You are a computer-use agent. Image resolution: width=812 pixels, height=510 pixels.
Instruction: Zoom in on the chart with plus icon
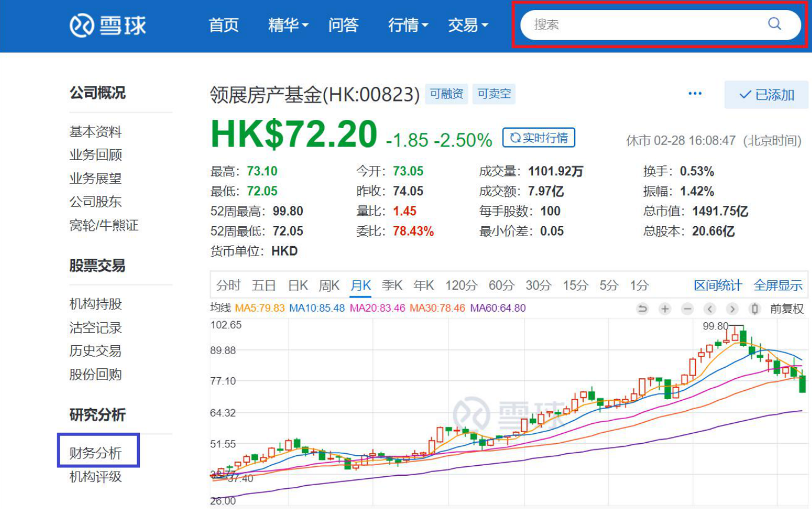coord(665,309)
